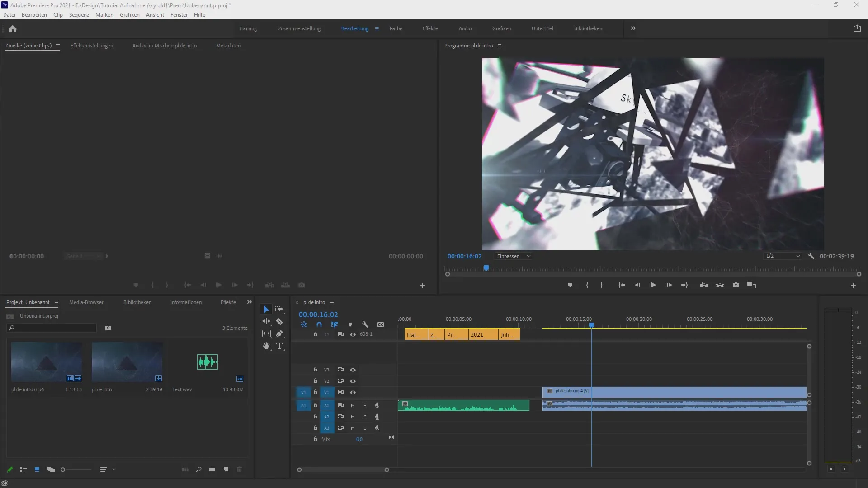Image resolution: width=868 pixels, height=488 pixels.
Task: Enable voice-over record on A3
Action: coord(377,428)
